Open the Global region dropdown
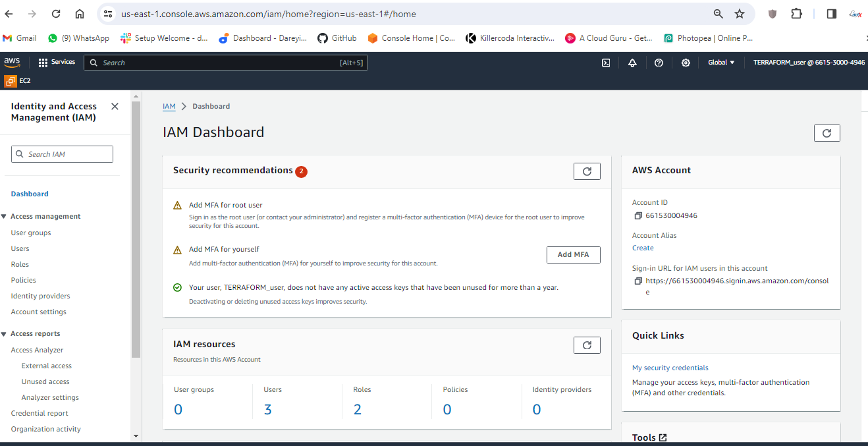 tap(721, 63)
